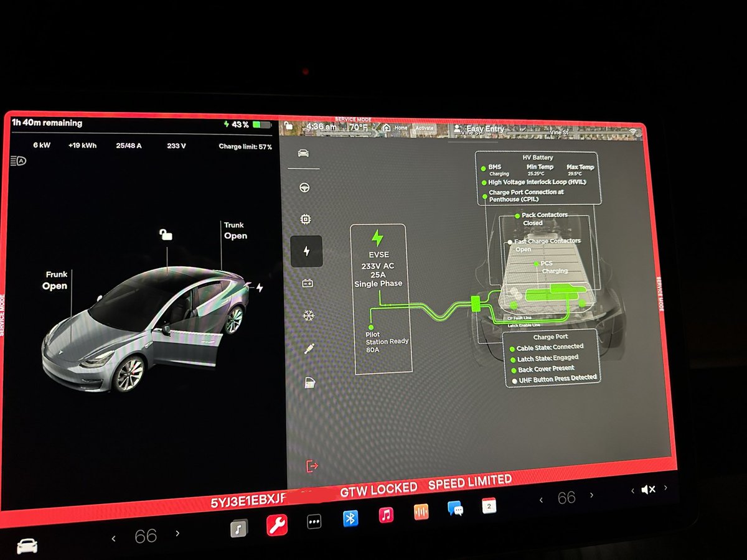Decrease volume with chevron left of speaker

tap(632, 491)
